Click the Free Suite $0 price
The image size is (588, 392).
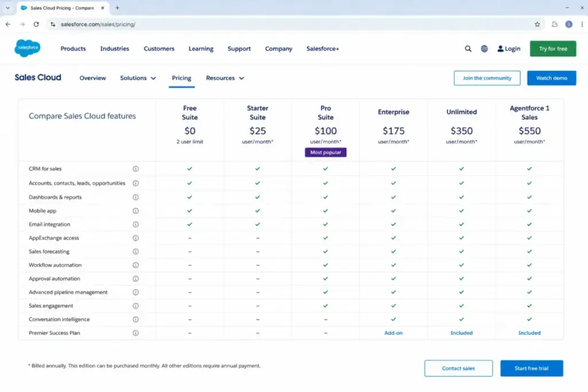tap(189, 131)
